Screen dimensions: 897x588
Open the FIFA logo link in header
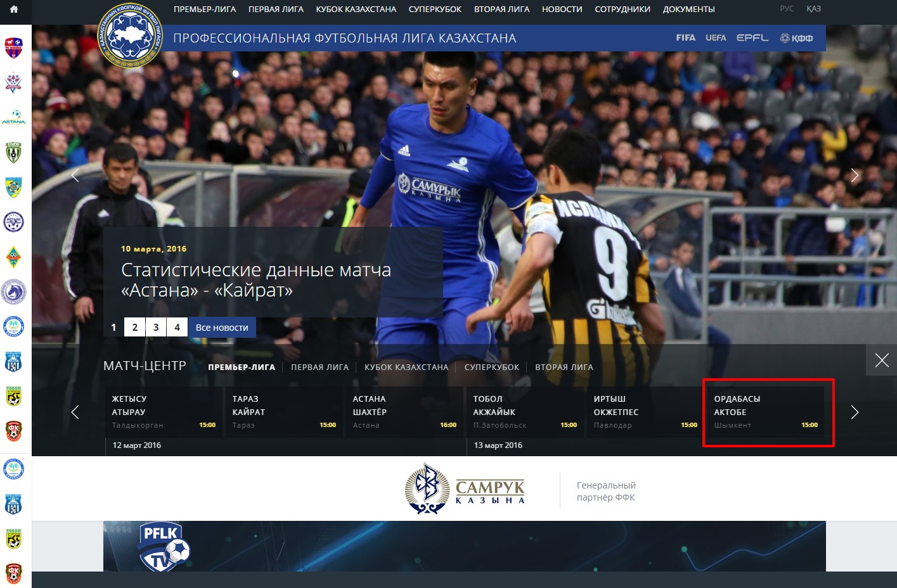click(685, 38)
